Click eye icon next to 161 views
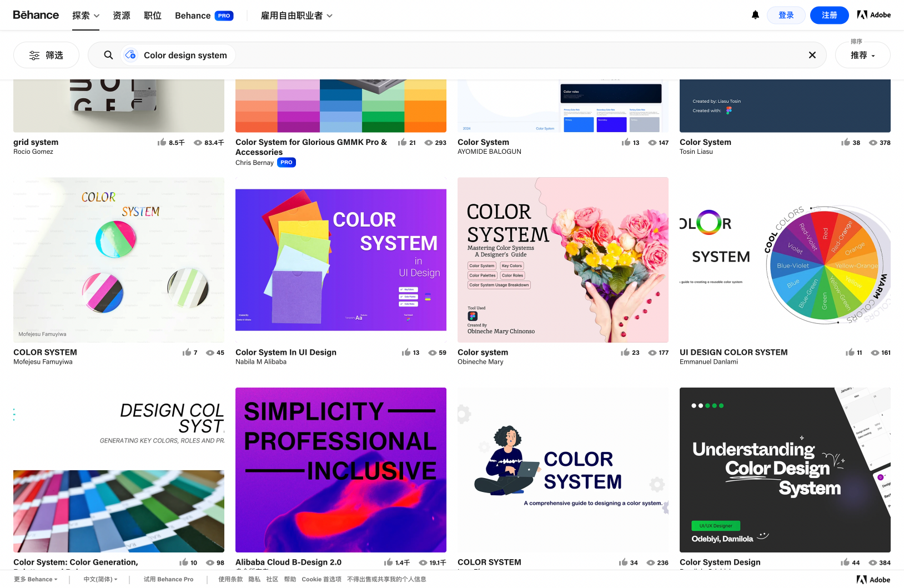The width and height of the screenshot is (904, 588). [875, 353]
